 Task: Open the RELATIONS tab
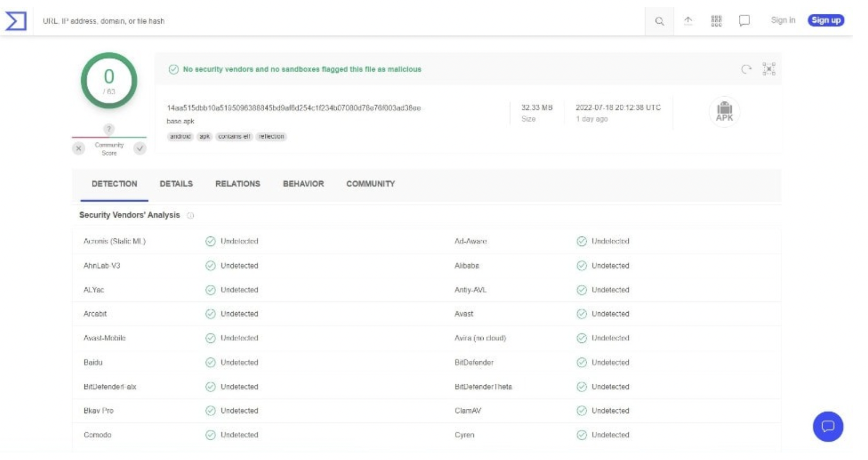pos(238,184)
